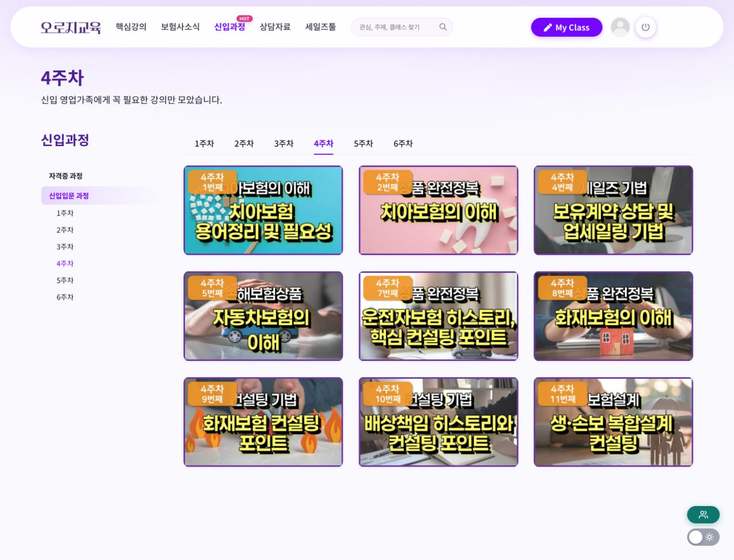Screen dimensions: 734x560
Task: Click the search magnifier icon
Action: click(443, 27)
